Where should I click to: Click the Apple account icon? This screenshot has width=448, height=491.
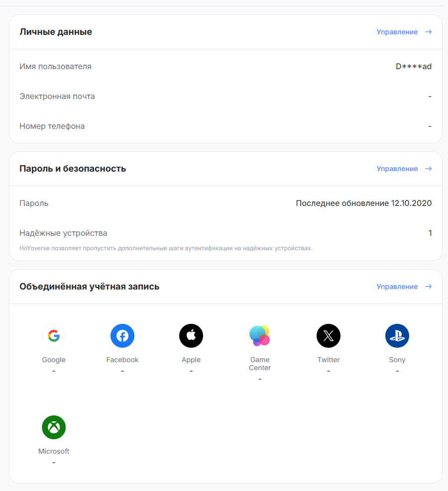[x=191, y=336]
